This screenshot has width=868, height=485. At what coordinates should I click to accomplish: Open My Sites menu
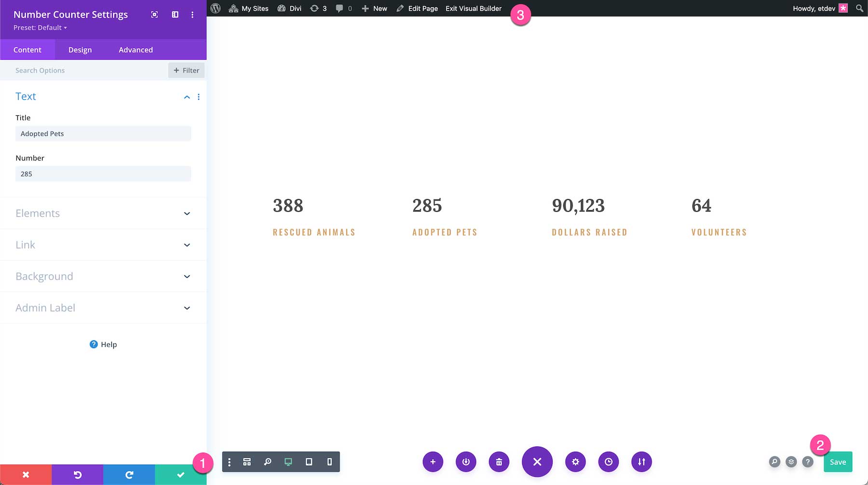(248, 8)
